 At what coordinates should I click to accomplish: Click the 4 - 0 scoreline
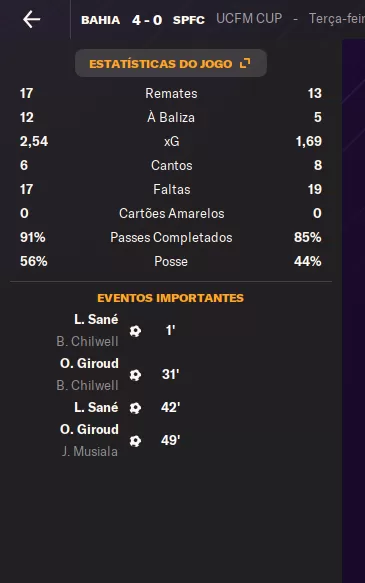pos(147,20)
